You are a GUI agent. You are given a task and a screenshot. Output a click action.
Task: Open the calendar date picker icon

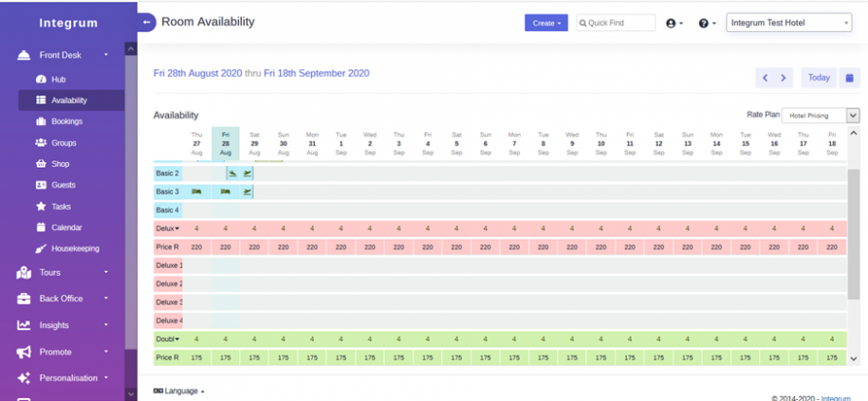[849, 78]
